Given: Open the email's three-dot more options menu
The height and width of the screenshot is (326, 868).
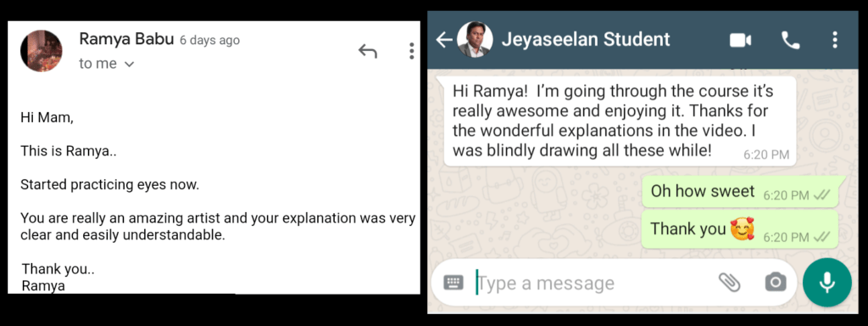Looking at the screenshot, I should (411, 50).
